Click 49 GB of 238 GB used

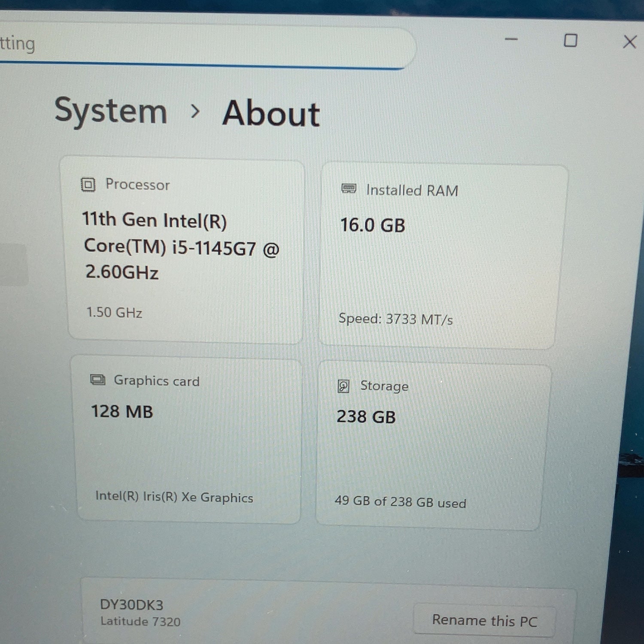[x=400, y=501]
